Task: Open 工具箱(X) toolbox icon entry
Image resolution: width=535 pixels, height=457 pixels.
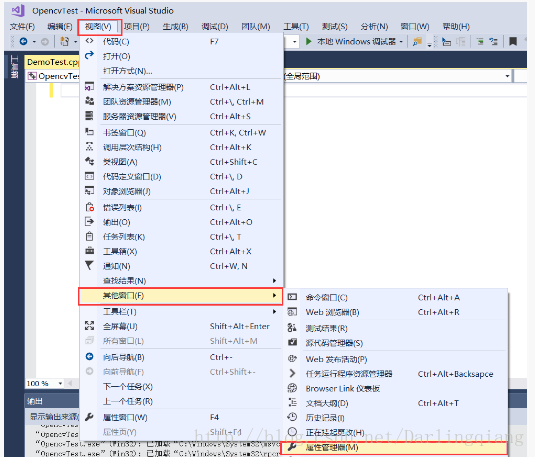Action: (x=181, y=252)
